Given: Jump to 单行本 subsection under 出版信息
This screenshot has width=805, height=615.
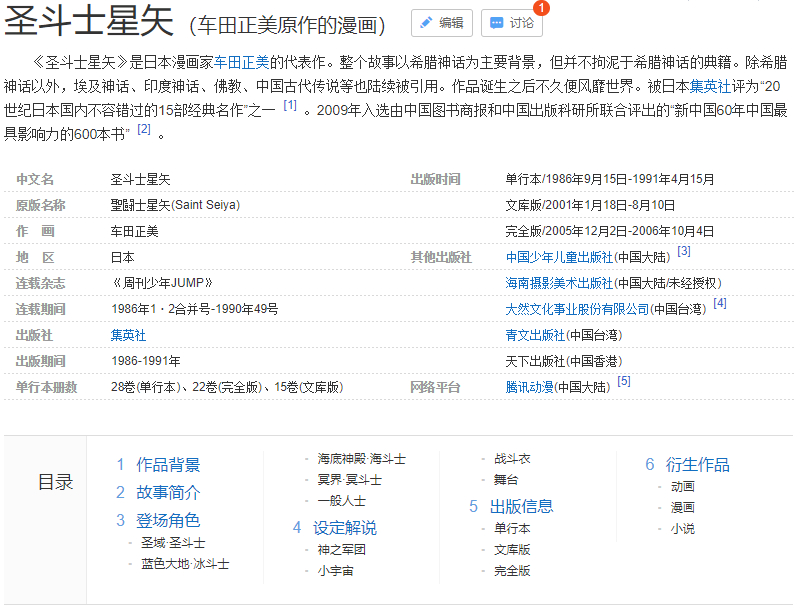Looking at the screenshot, I should [512, 528].
